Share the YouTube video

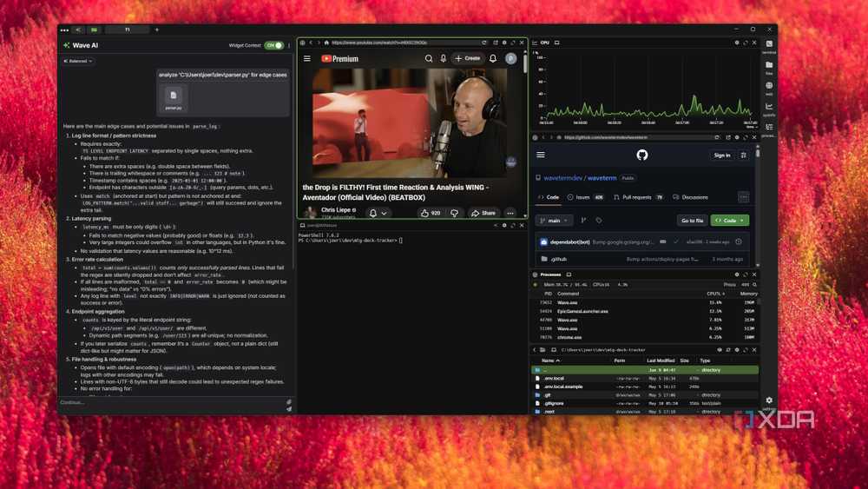click(483, 213)
